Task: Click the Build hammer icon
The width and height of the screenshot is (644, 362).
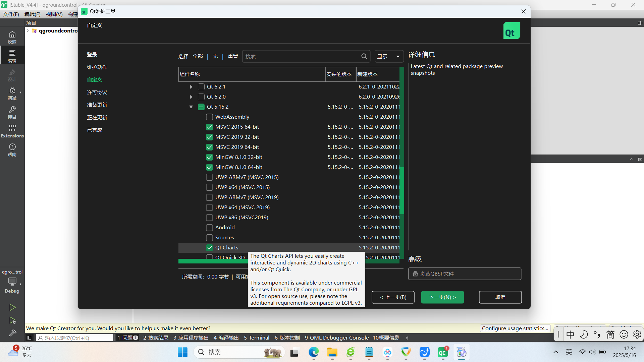Action: click(12, 333)
